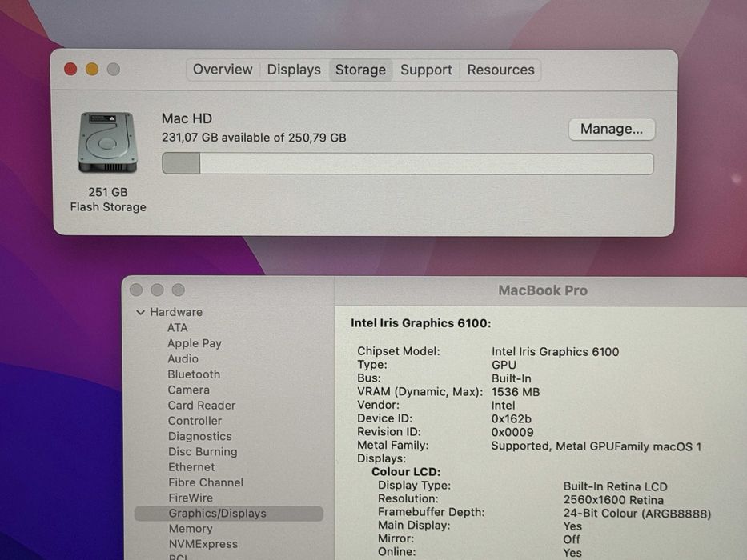Click the Colour LCD heading
Screen dimensions: 747x560
click(406, 472)
